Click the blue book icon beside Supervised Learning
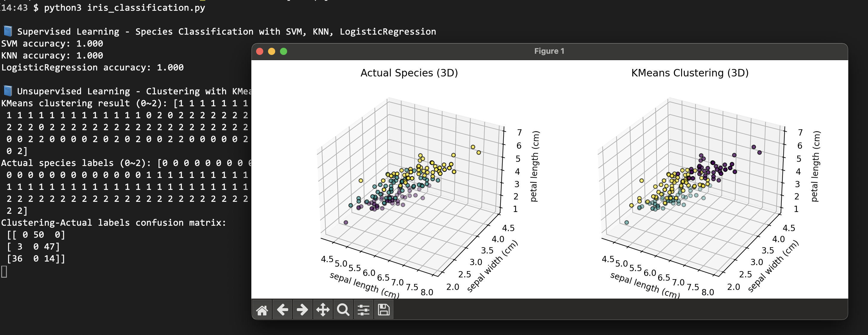The image size is (868, 335). [x=8, y=31]
